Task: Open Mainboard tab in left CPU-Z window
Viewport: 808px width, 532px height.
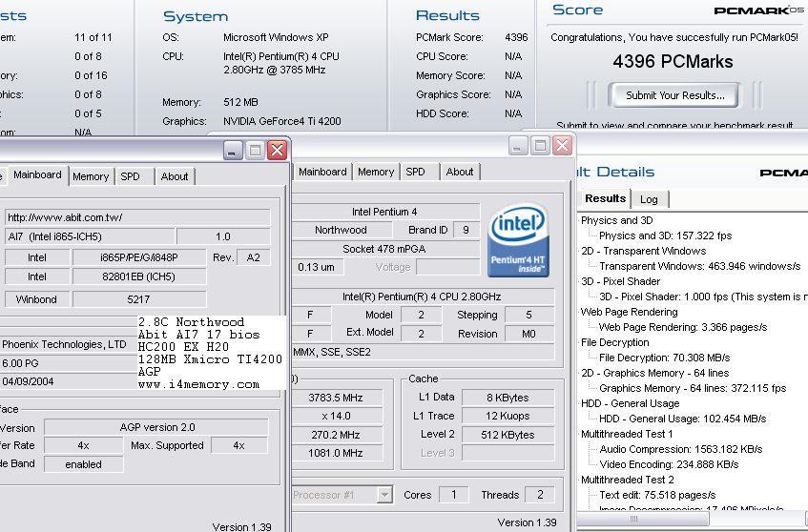Action: [x=37, y=175]
